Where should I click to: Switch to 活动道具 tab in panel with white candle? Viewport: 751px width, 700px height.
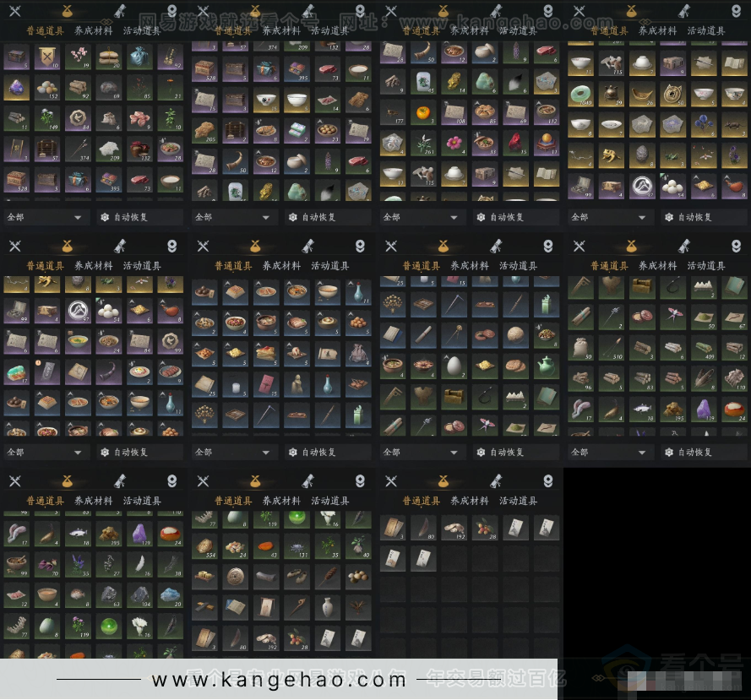point(330,266)
